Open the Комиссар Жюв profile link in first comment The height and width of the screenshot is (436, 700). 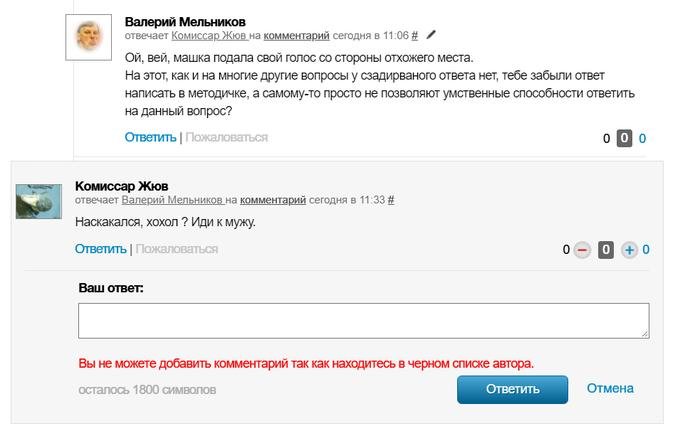tap(208, 36)
